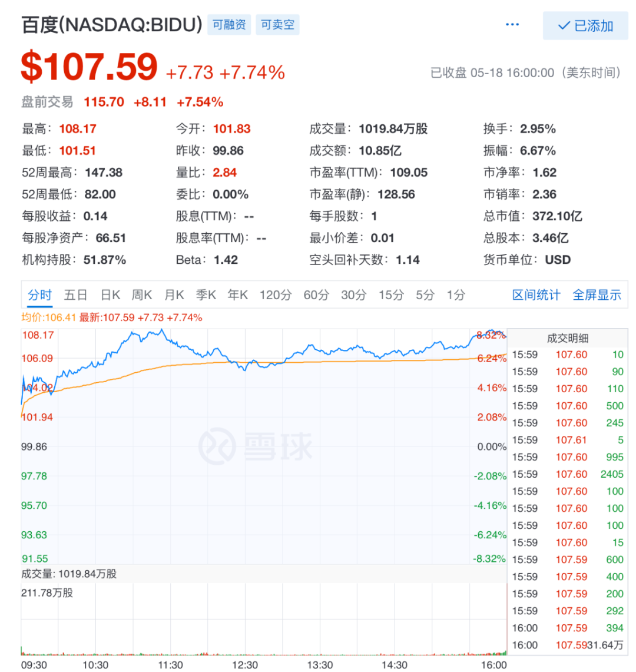Click the 成交额 value 10.85亿
This screenshot has height=672, width=636.
pos(380,150)
